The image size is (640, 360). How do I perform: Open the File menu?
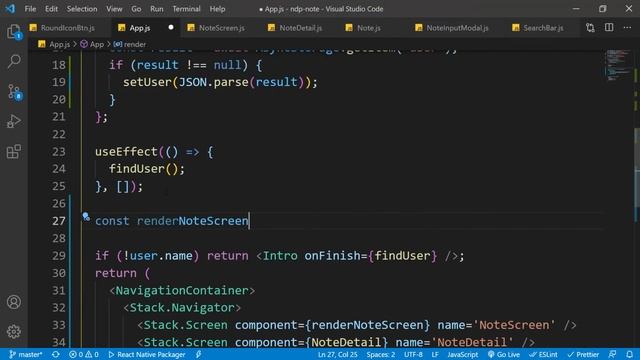30,9
